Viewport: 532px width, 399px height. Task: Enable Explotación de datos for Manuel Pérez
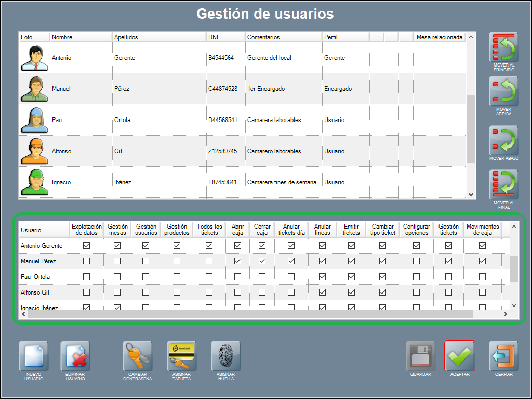[x=87, y=261]
